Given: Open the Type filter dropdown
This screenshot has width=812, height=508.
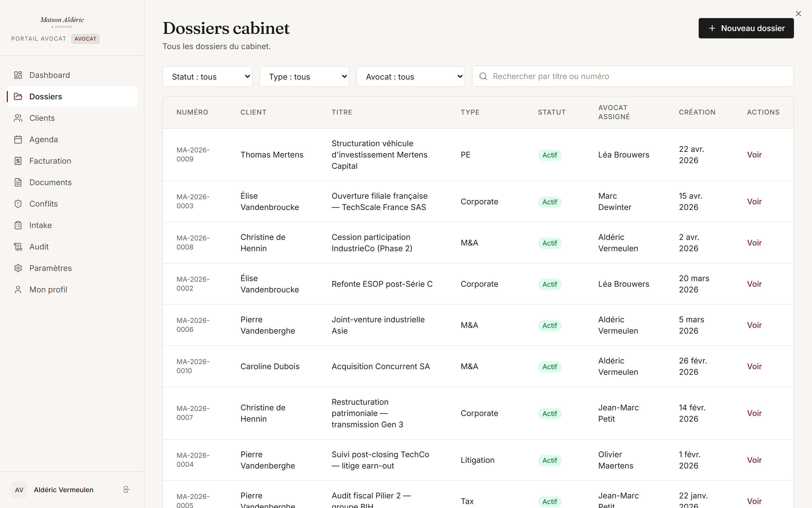Looking at the screenshot, I should (x=304, y=76).
